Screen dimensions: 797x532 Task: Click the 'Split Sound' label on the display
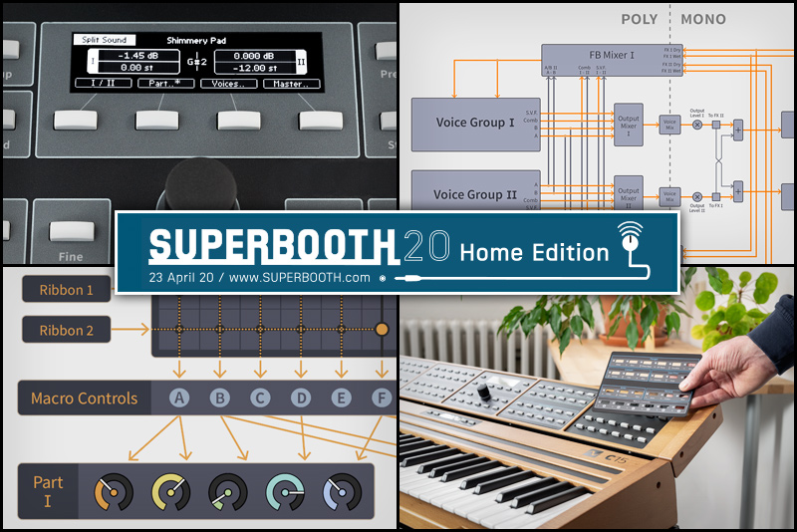(x=105, y=40)
